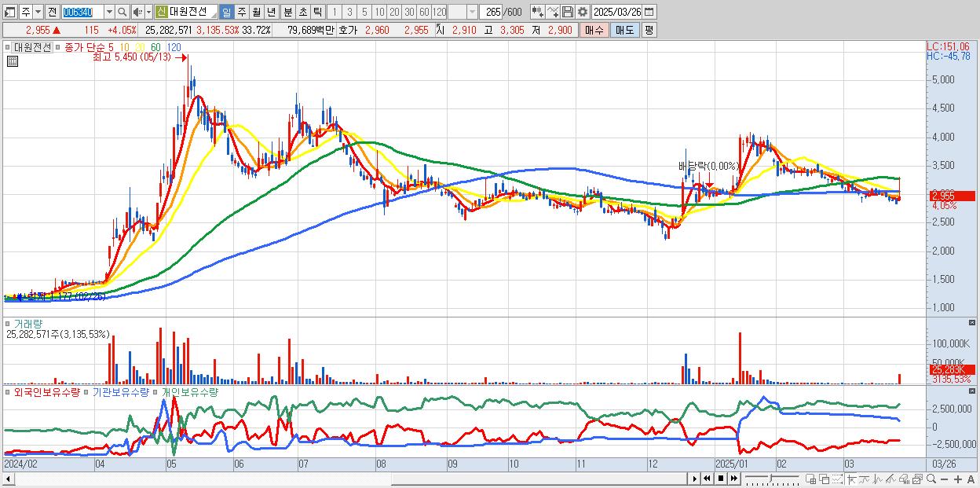The height and width of the screenshot is (488, 980).
Task: Click the calendar icon beside the date field
Action: (649, 12)
